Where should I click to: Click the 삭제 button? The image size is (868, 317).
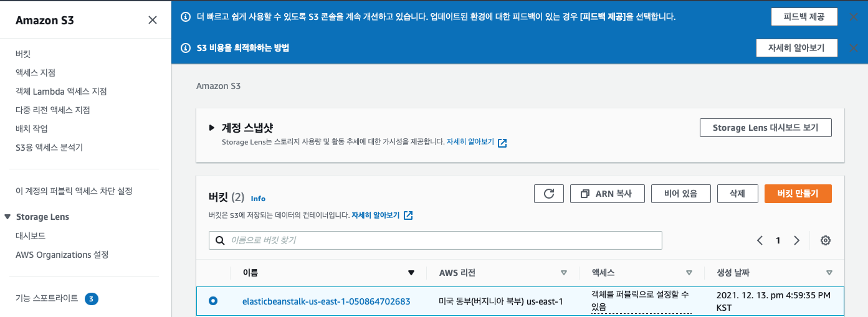[738, 194]
